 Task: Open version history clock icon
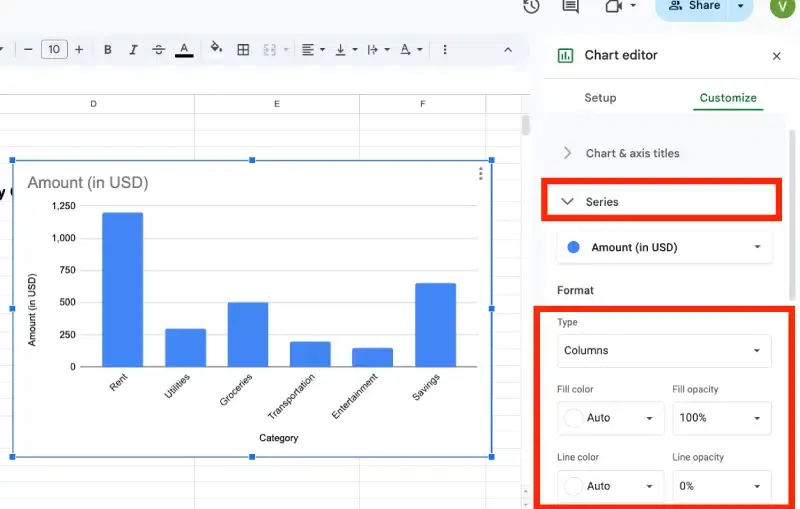tap(531, 6)
